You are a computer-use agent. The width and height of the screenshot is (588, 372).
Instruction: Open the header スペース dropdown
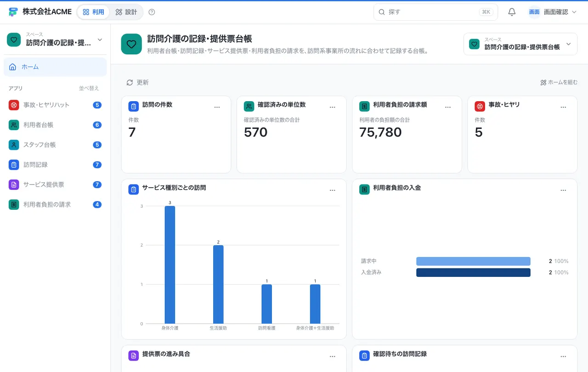[x=520, y=44]
